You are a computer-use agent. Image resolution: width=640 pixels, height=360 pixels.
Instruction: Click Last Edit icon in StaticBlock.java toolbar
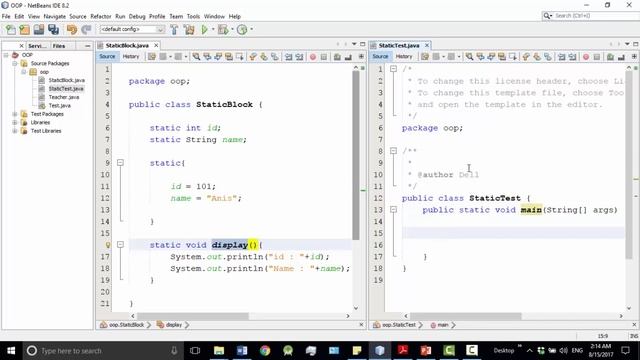(x=152, y=57)
